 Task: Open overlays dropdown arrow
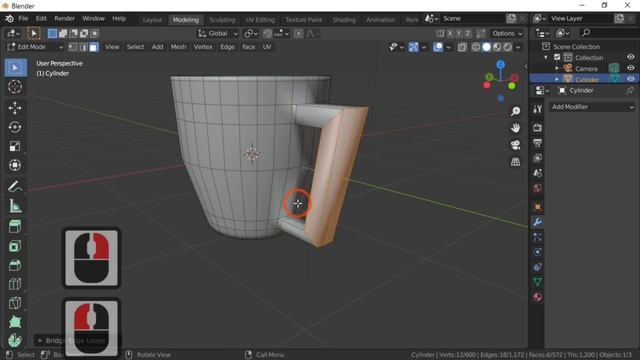[448, 47]
